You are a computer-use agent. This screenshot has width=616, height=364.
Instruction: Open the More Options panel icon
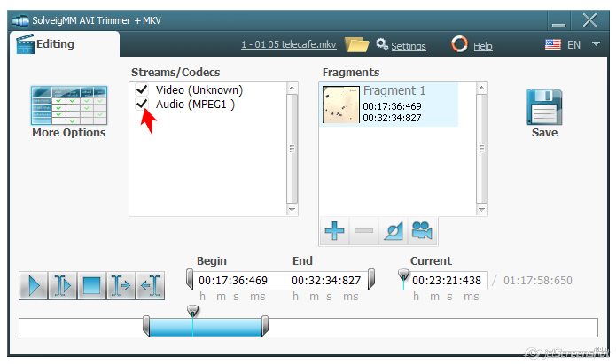69,105
